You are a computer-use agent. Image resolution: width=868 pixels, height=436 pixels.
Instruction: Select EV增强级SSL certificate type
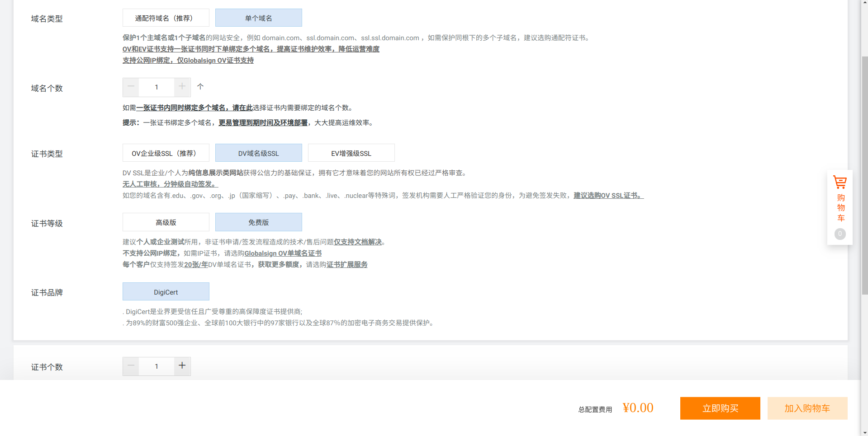(351, 153)
